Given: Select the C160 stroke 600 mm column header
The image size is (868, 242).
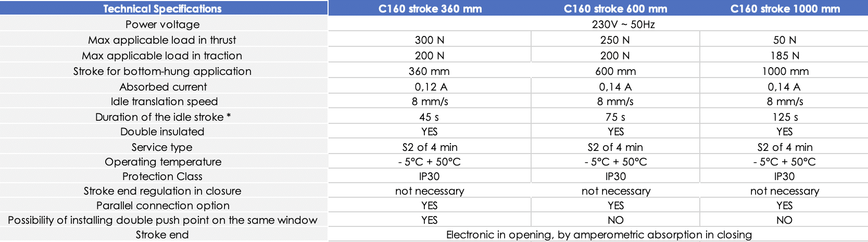Looking at the screenshot, I should [615, 8].
